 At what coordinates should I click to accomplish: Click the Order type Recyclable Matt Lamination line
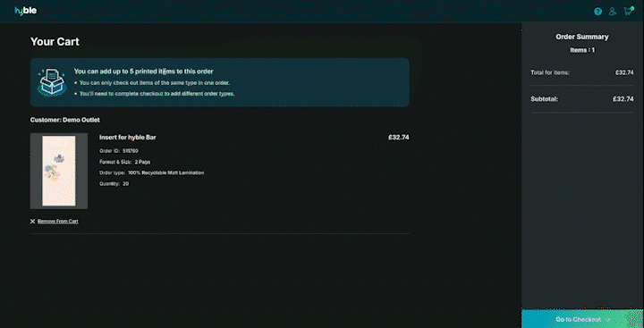click(151, 172)
